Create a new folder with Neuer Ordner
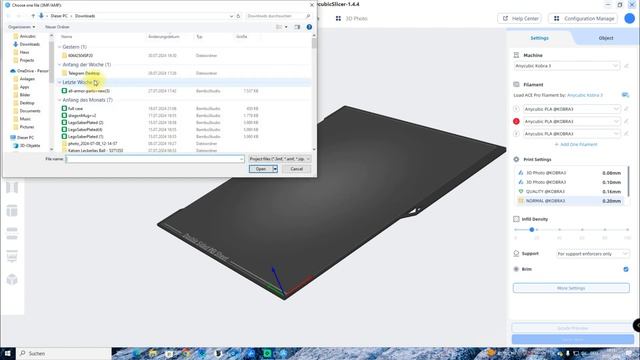 point(57,27)
